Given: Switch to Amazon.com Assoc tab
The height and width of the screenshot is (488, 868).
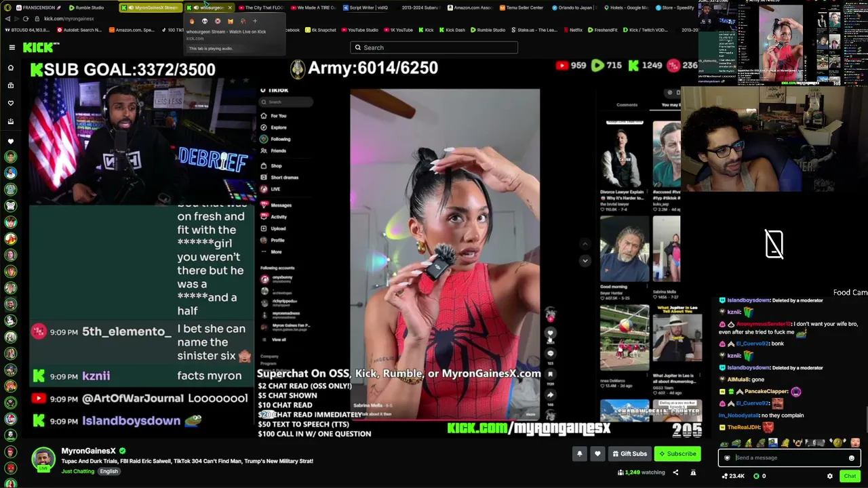Looking at the screenshot, I should pyautogui.click(x=470, y=7).
